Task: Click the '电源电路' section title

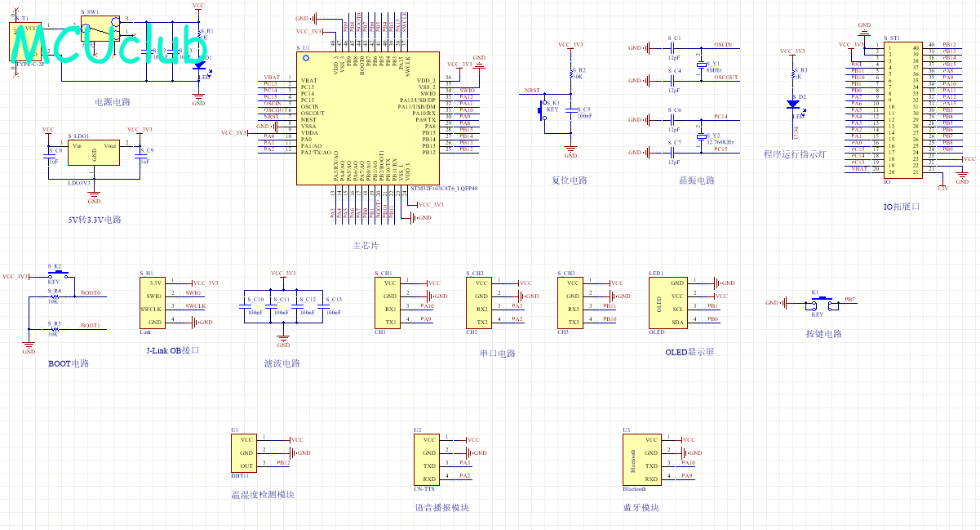Action: pos(113,102)
